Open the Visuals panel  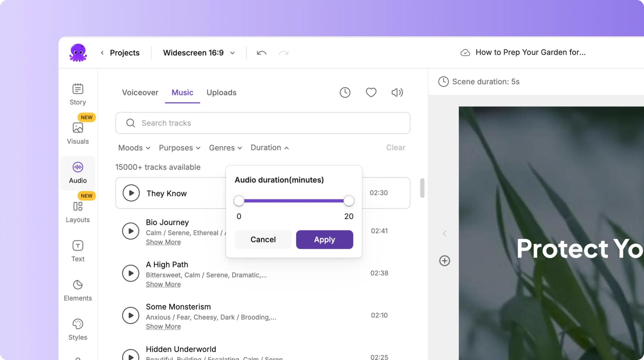click(x=78, y=133)
